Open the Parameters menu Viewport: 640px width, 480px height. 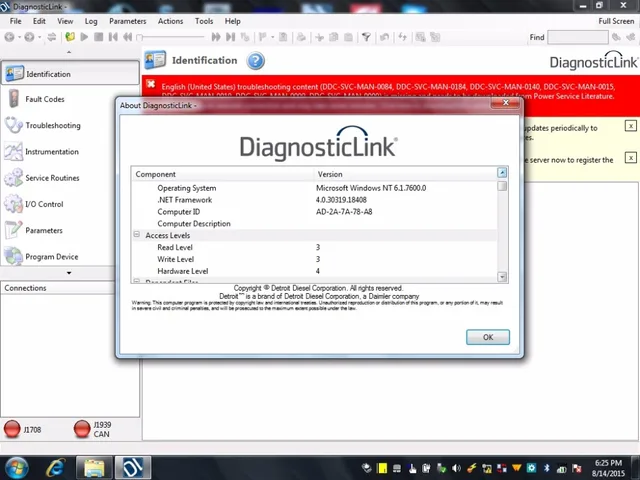pos(127,21)
